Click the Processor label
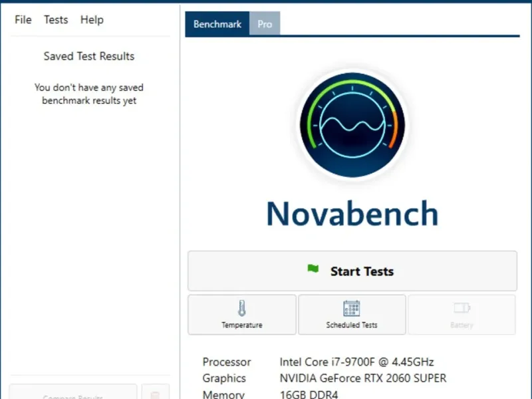Viewport: 532px width, 399px height. click(x=227, y=362)
